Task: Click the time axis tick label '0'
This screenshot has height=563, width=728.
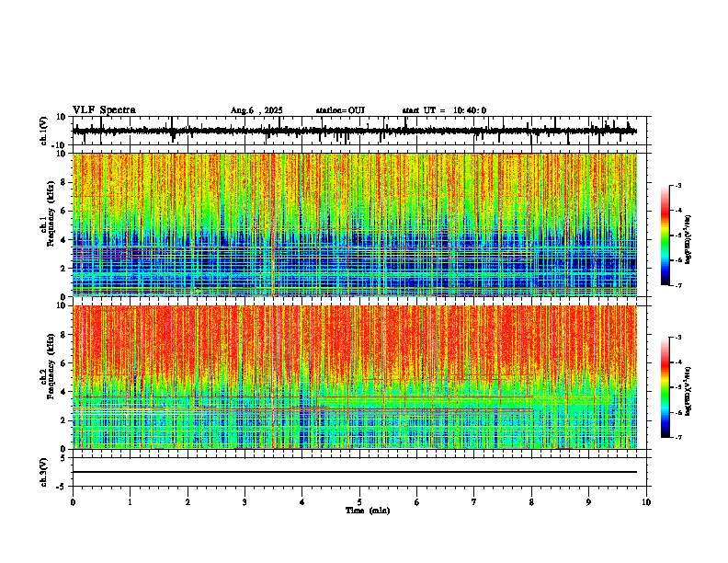Action: click(73, 502)
